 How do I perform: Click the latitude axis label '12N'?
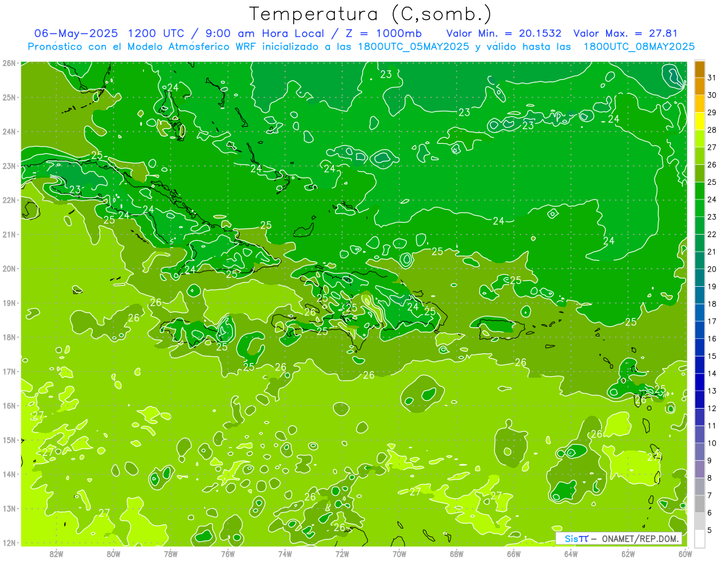coord(8,543)
